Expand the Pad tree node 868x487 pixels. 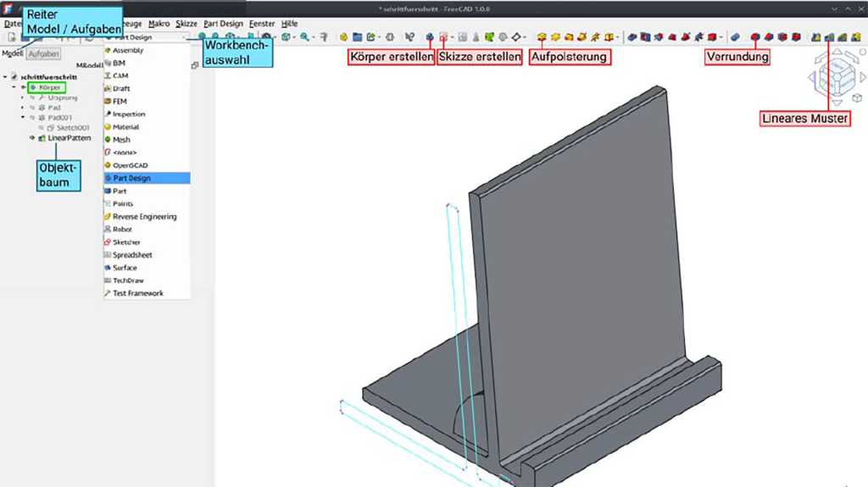coord(23,108)
